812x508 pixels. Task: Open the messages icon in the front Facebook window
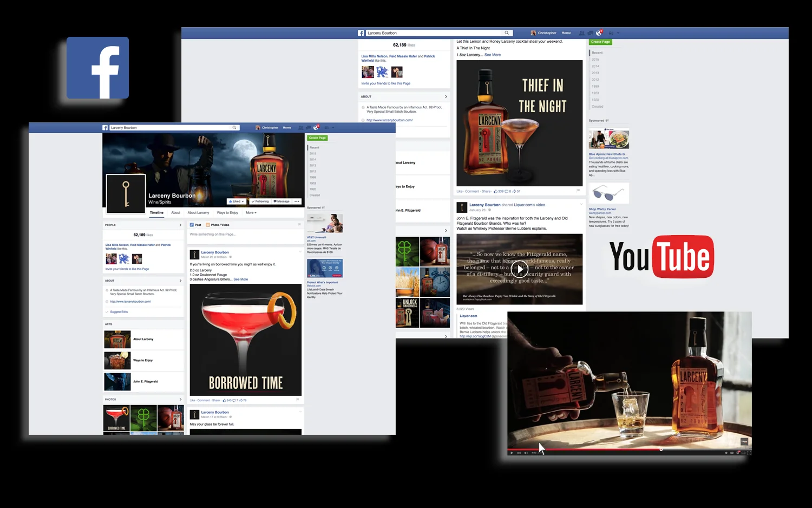(x=308, y=128)
